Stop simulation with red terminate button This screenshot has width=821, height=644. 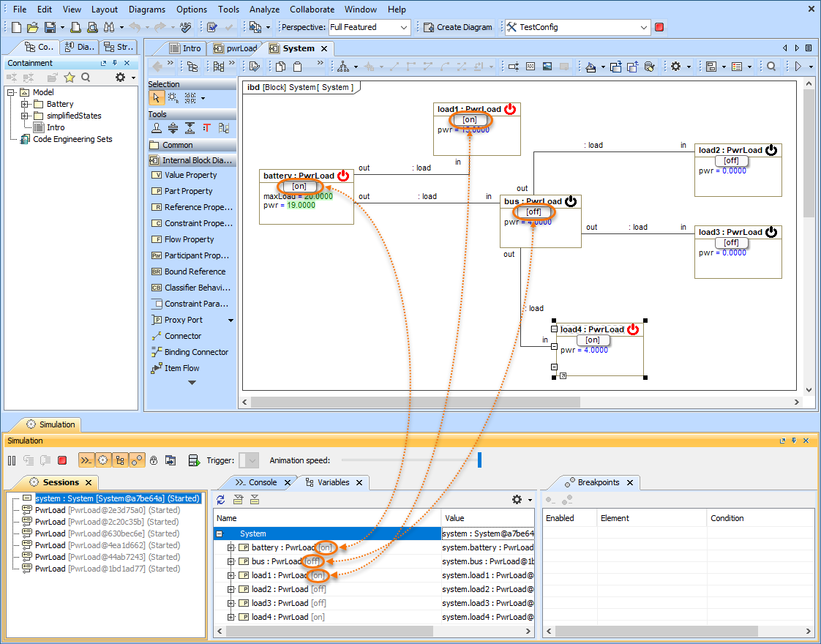(62, 460)
